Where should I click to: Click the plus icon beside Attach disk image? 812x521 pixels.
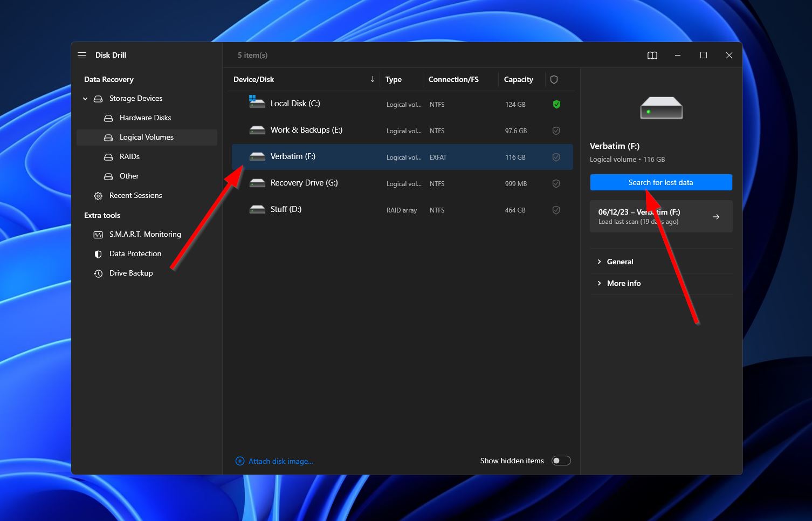(x=240, y=461)
